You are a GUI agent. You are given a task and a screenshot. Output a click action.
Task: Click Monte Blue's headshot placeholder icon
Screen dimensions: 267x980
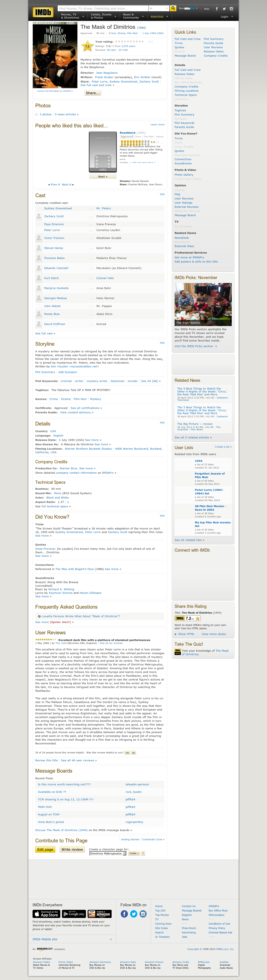point(39,314)
